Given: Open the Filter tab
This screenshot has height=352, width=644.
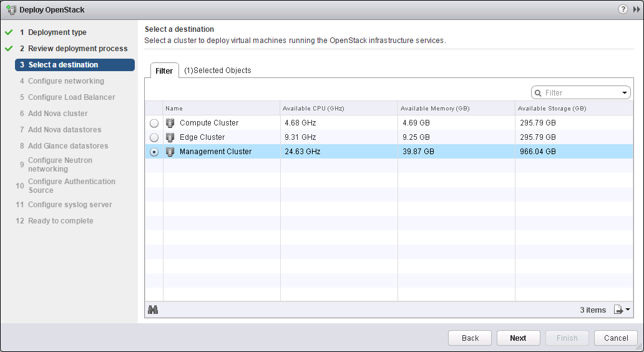Looking at the screenshot, I should (164, 71).
